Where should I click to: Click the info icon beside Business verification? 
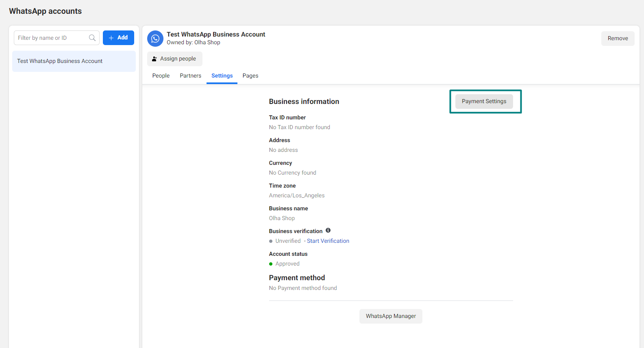(x=328, y=230)
